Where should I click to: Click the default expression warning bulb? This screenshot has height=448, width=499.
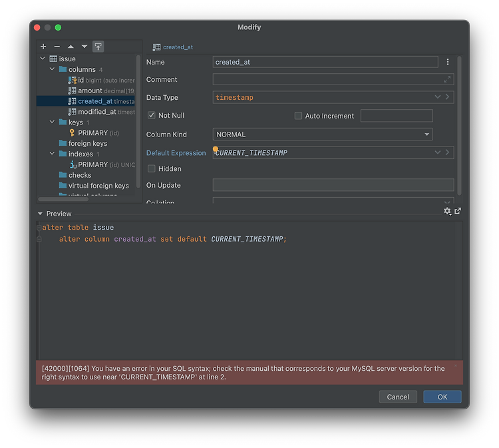(216, 149)
